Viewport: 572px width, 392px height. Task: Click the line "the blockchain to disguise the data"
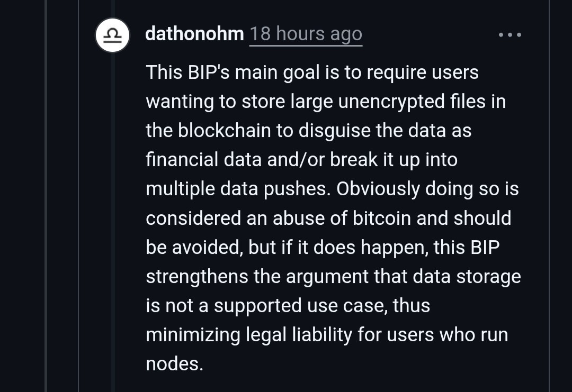pyautogui.click(x=308, y=131)
